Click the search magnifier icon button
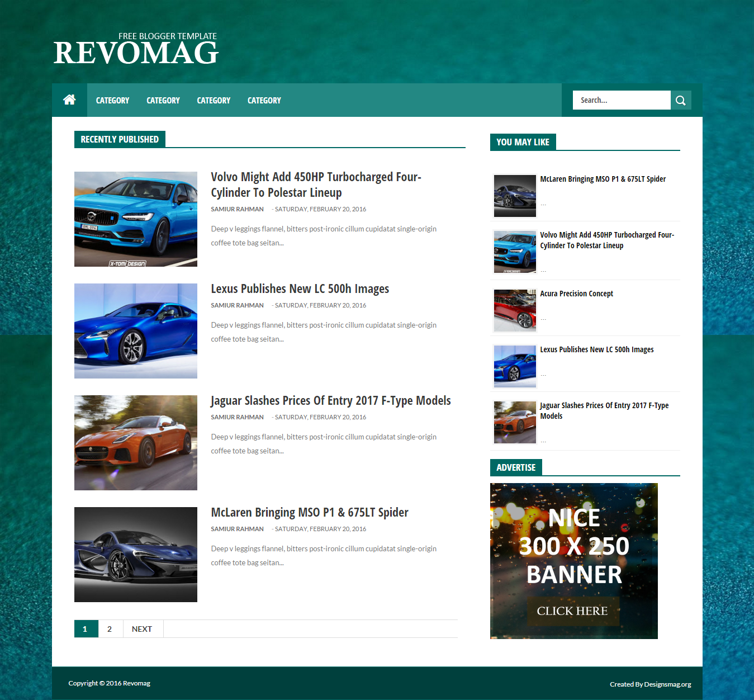Screen dimensions: 754x700 pos(681,100)
